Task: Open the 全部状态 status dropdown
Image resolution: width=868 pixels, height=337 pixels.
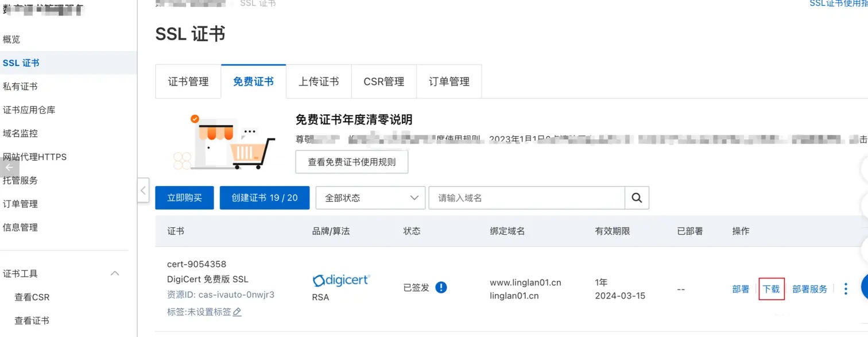Action: (x=370, y=197)
